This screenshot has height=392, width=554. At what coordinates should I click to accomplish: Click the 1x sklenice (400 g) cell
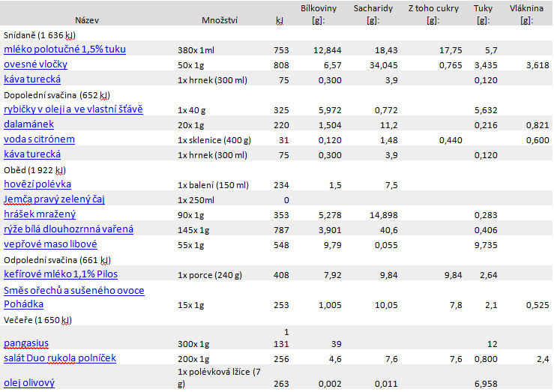pos(214,140)
